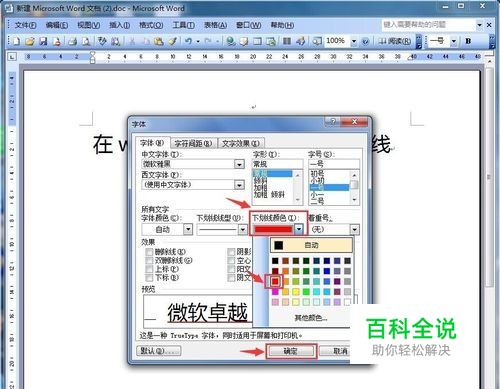The image size is (500, 389).
Task: Select the Format Painter brush icon
Action: coord(172,41)
